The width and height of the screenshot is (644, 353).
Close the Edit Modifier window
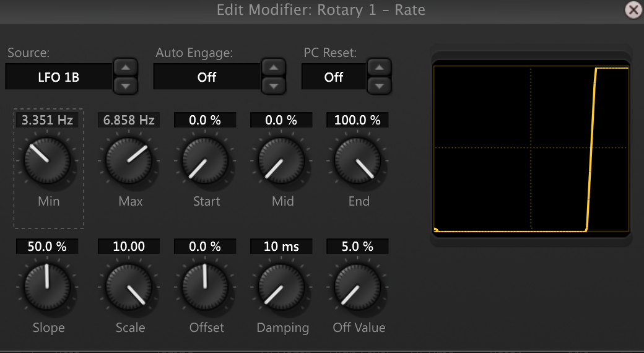tap(633, 10)
